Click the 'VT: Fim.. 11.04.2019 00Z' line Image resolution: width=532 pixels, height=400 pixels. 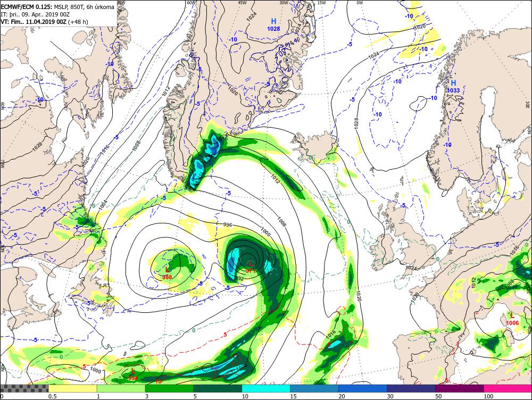(x=34, y=22)
